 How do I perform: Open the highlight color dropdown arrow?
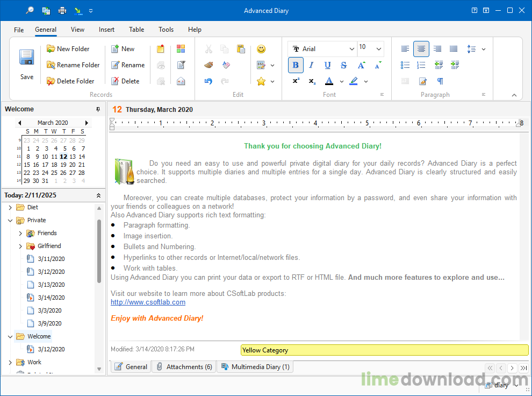366,81
